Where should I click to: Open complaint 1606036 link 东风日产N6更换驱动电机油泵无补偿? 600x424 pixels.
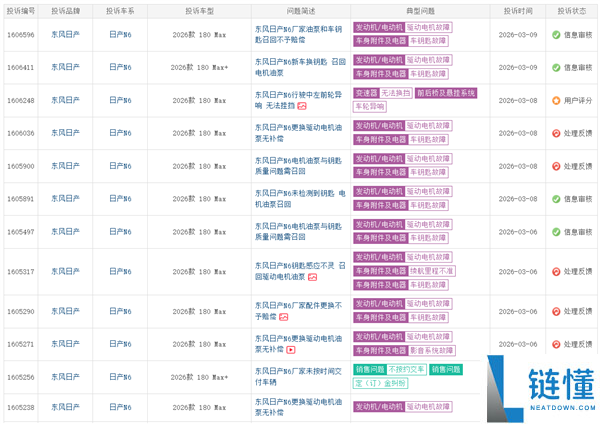click(298, 133)
